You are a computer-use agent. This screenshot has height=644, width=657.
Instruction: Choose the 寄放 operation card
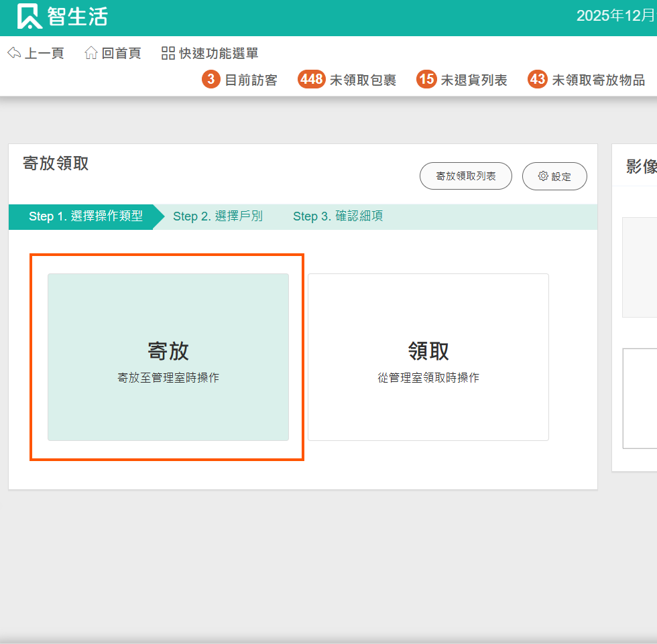point(168,357)
